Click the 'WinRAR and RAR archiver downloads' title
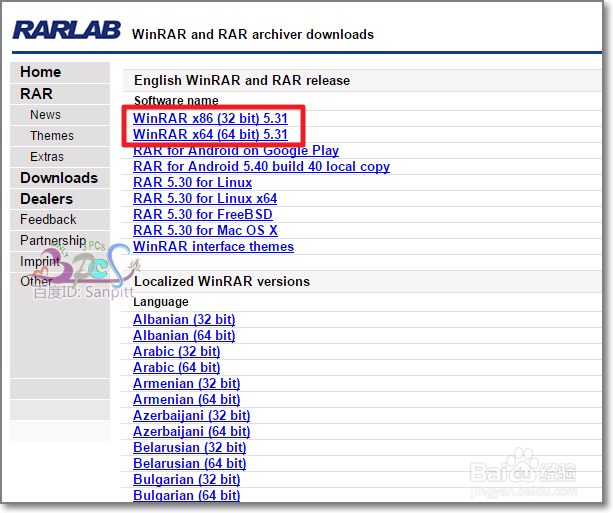Viewport: 613px width, 513px height. click(253, 34)
